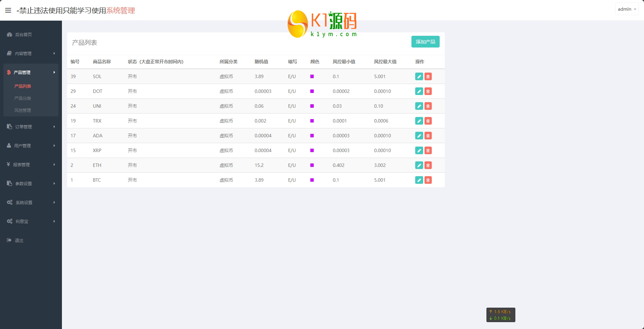Image resolution: width=644 pixels, height=329 pixels.
Task: Click the delete trash icon for DOT
Action: 428,91
